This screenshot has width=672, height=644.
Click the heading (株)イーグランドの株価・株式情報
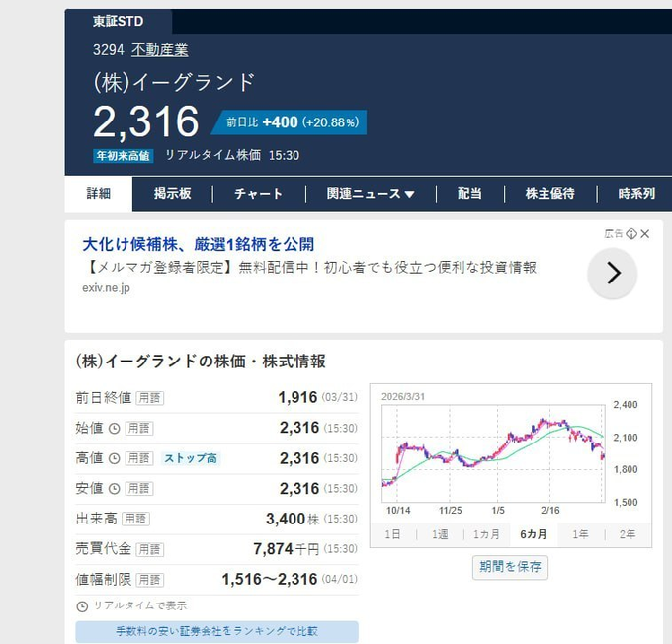pyautogui.click(x=201, y=362)
